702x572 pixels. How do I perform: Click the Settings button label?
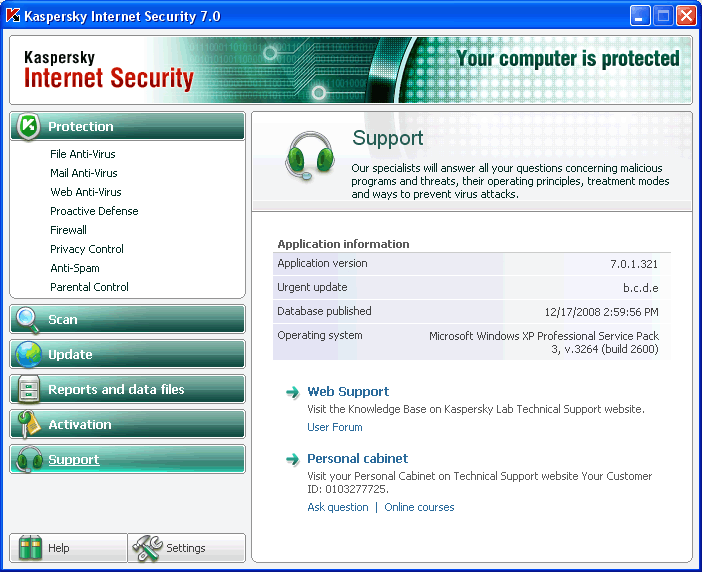click(186, 548)
